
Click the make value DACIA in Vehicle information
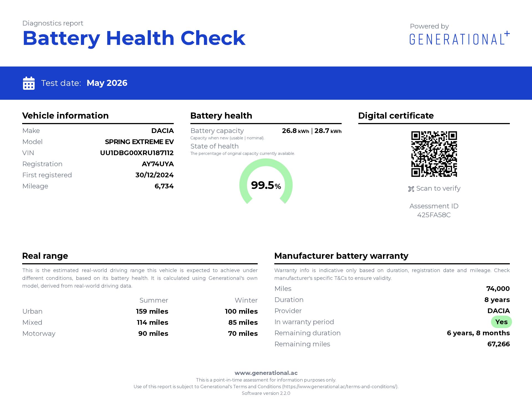tap(162, 131)
